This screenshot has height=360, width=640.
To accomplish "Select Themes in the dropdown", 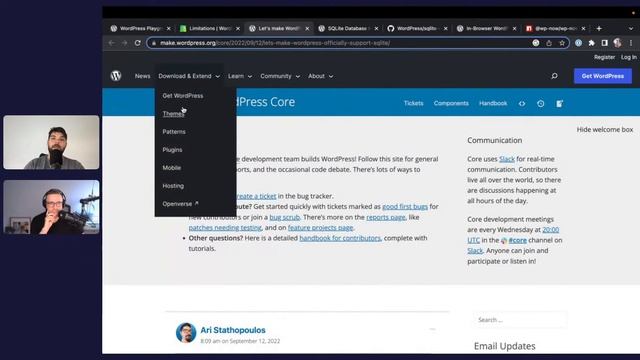I will (173, 114).
